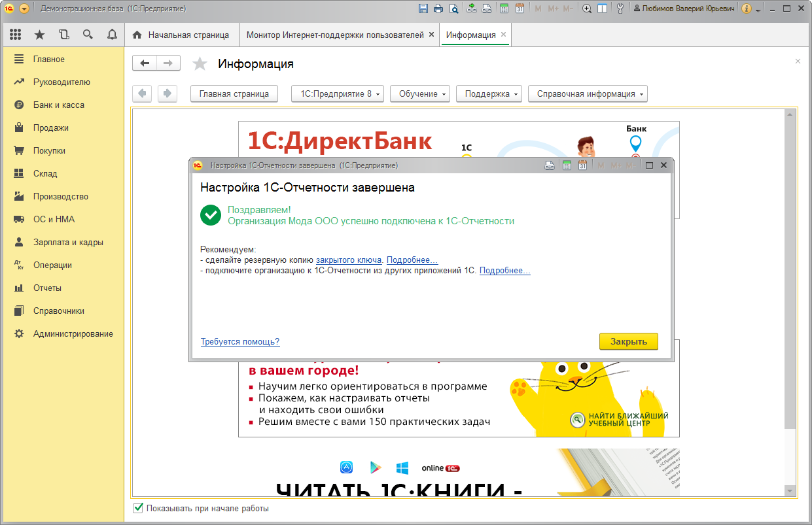Open the history scroll icon

[63, 35]
